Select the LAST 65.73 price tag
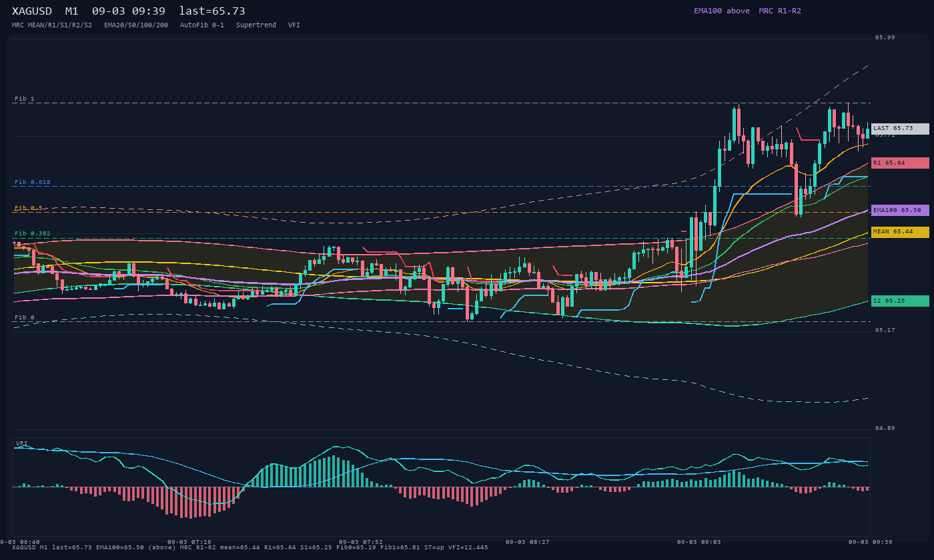The image size is (934, 560). pyautogui.click(x=900, y=129)
